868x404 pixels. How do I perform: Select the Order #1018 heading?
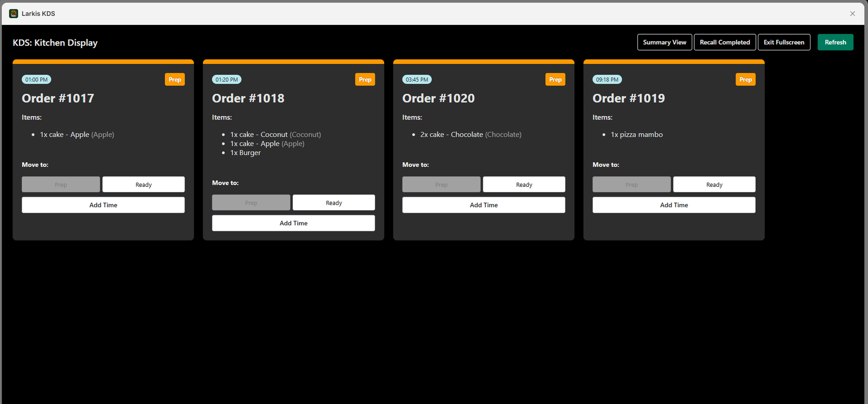[248, 98]
